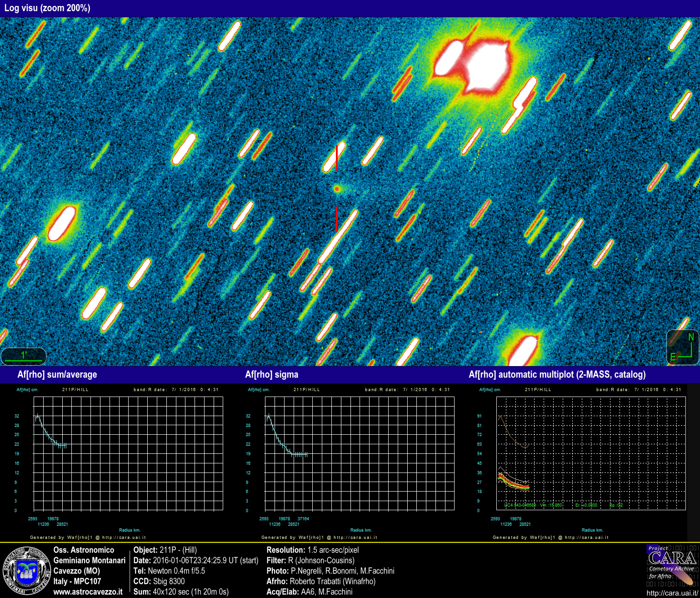Select the comet nucleus between the red markers
The height and width of the screenshot is (598, 700).
(337, 188)
